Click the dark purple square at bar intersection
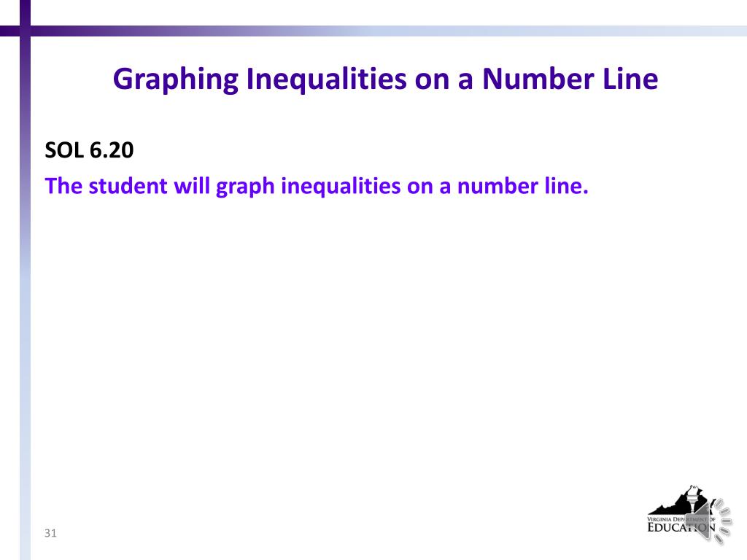 click(25, 31)
